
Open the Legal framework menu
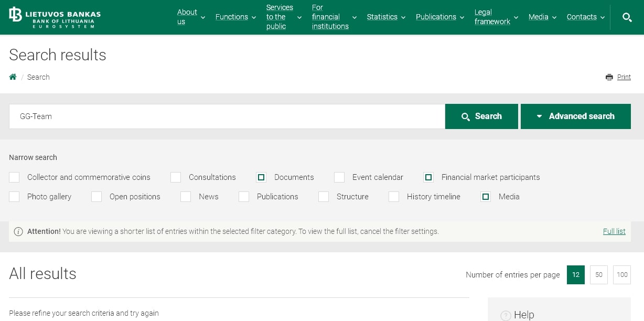(492, 17)
